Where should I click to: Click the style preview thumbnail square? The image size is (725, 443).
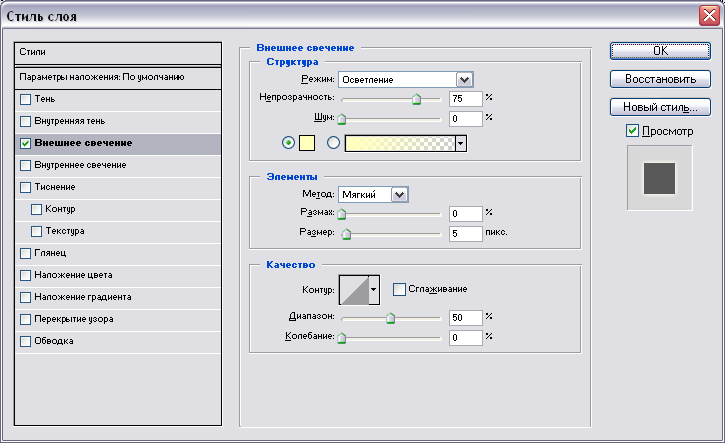[x=659, y=178]
